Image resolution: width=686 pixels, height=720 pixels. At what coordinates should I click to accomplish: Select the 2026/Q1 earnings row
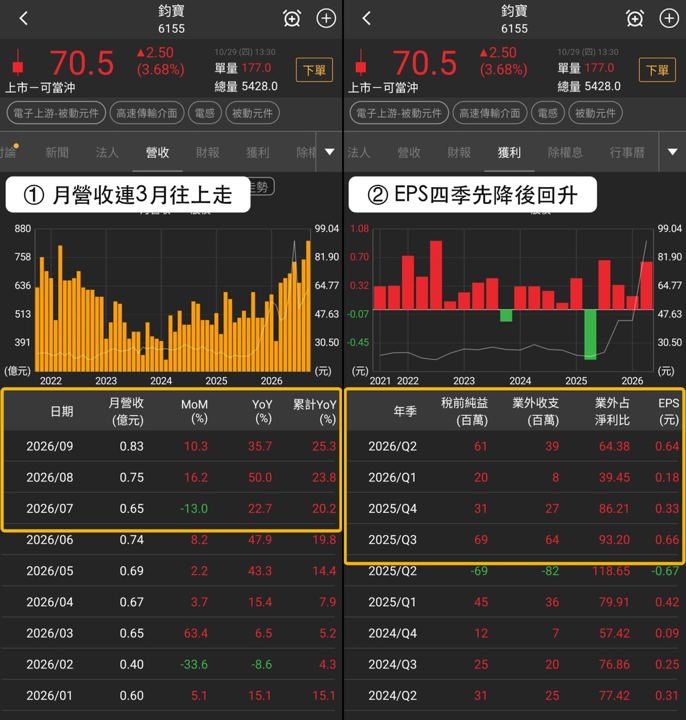point(515,478)
